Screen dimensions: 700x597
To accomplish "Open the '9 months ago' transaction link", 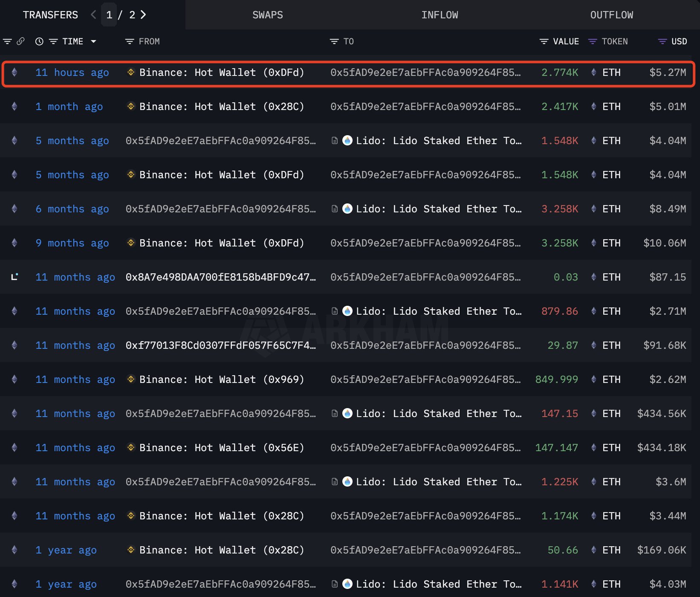I will tap(72, 243).
